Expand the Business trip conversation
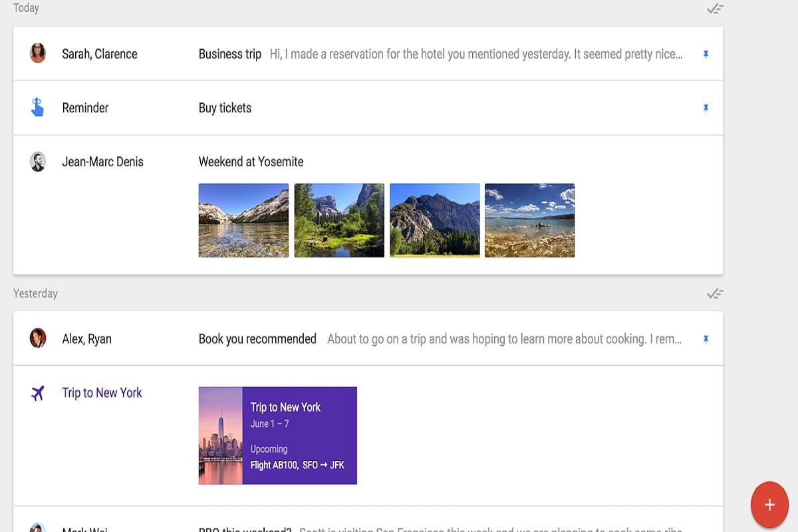Image resolution: width=798 pixels, height=532 pixels. [x=229, y=54]
